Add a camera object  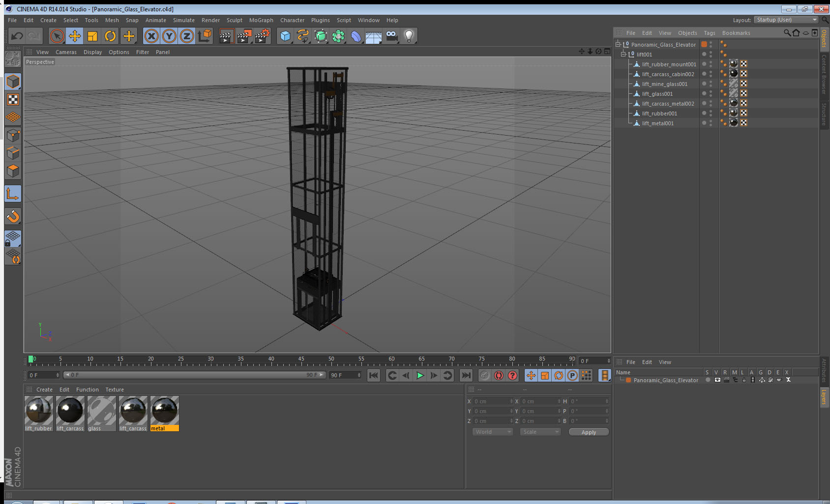391,36
